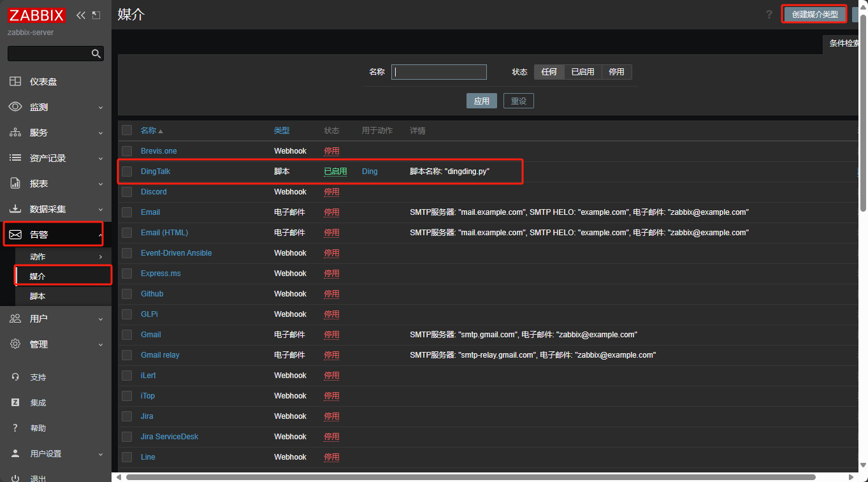Collapse the 告警 menu chevron
868x482 pixels.
click(101, 235)
